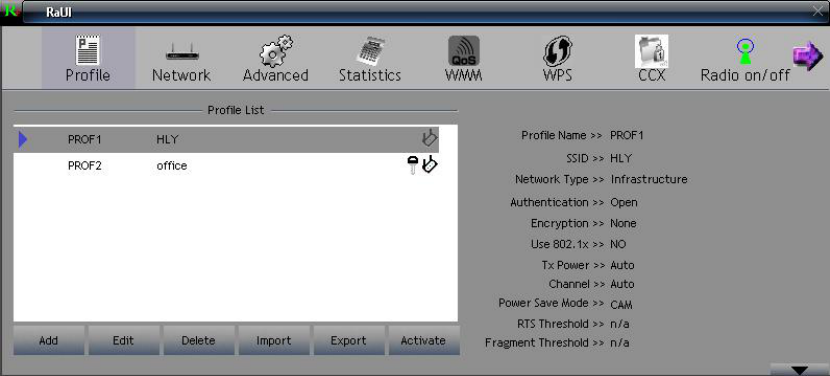This screenshot has width=830, height=376.
Task: Click the network tag icon on PROF2 row
Action: (x=430, y=165)
